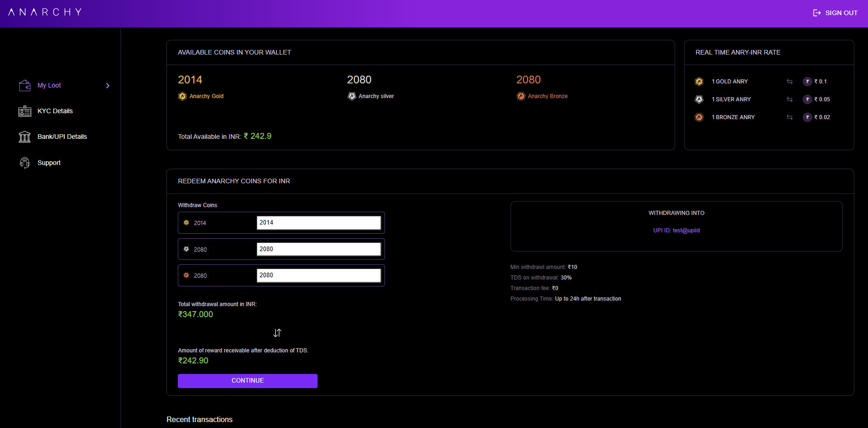Click the My Loot wallet icon
Viewport: 868px width, 428px height.
[25, 86]
